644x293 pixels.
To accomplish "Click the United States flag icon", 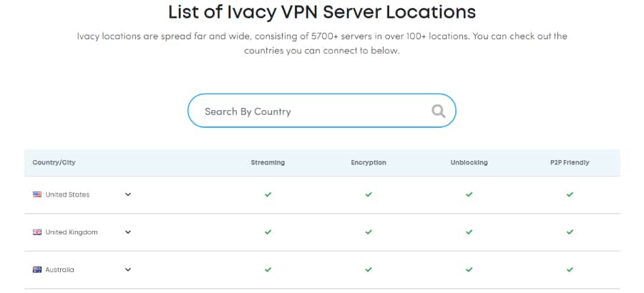I will [x=37, y=194].
